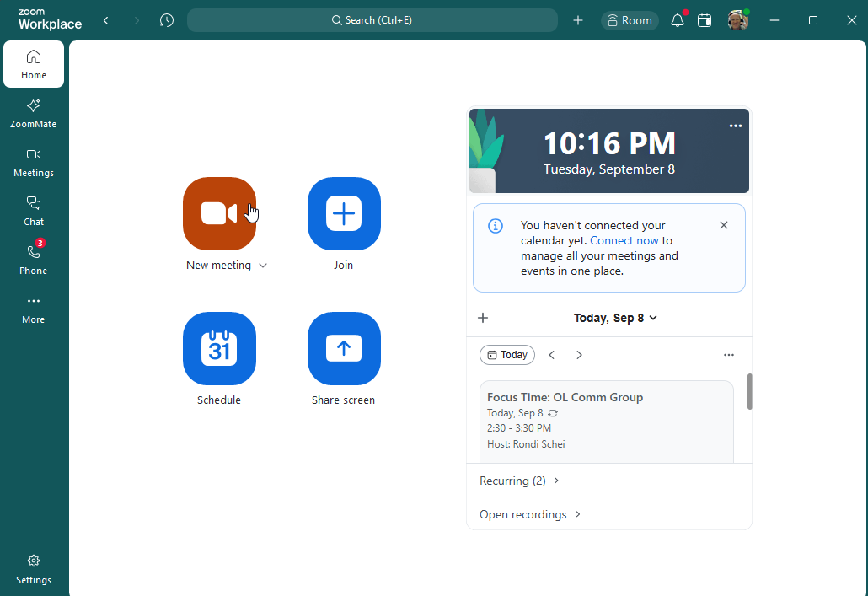Go to previous day with left chevron
This screenshot has height=596, width=868.
551,355
